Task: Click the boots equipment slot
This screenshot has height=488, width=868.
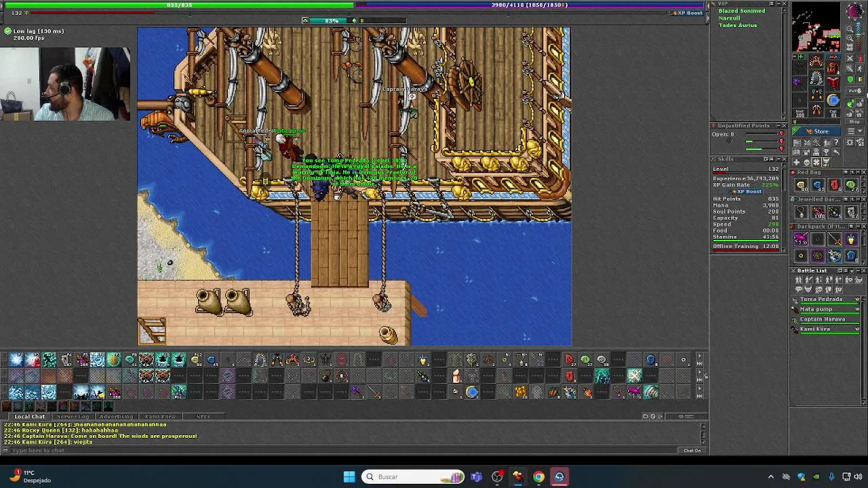Action: tap(816, 108)
